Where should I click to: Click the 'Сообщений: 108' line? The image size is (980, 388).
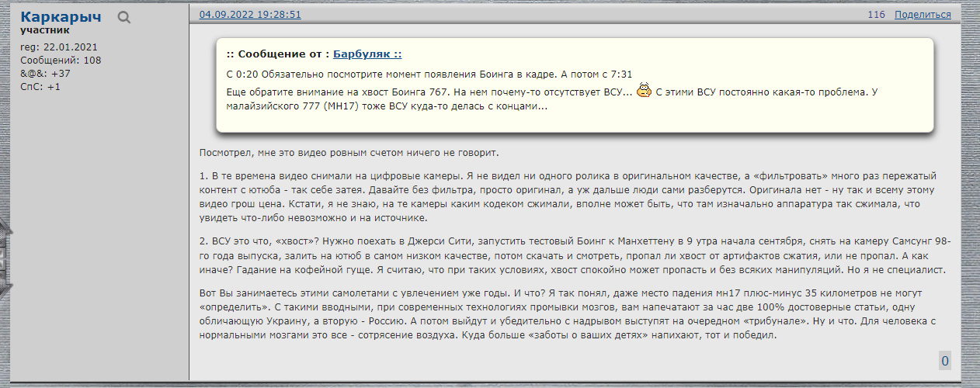[61, 60]
